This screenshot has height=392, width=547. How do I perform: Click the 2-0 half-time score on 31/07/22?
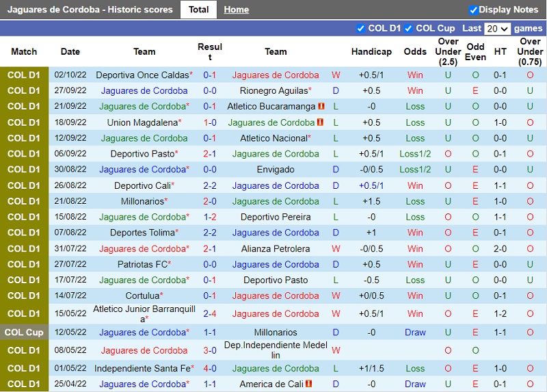[500, 248]
